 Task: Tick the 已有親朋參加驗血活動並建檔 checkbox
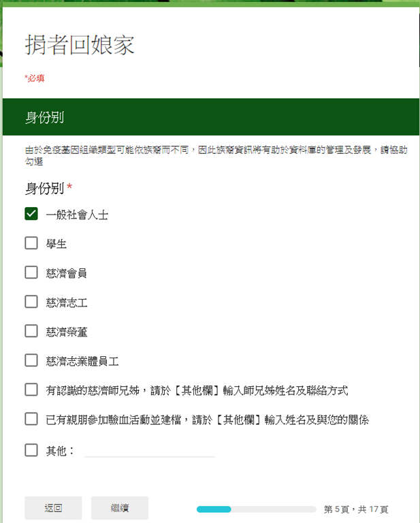coord(31,419)
